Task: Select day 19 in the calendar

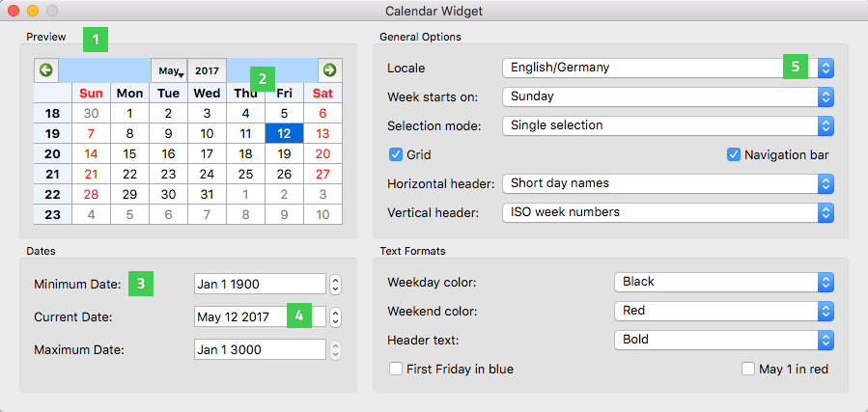Action: click(x=284, y=152)
